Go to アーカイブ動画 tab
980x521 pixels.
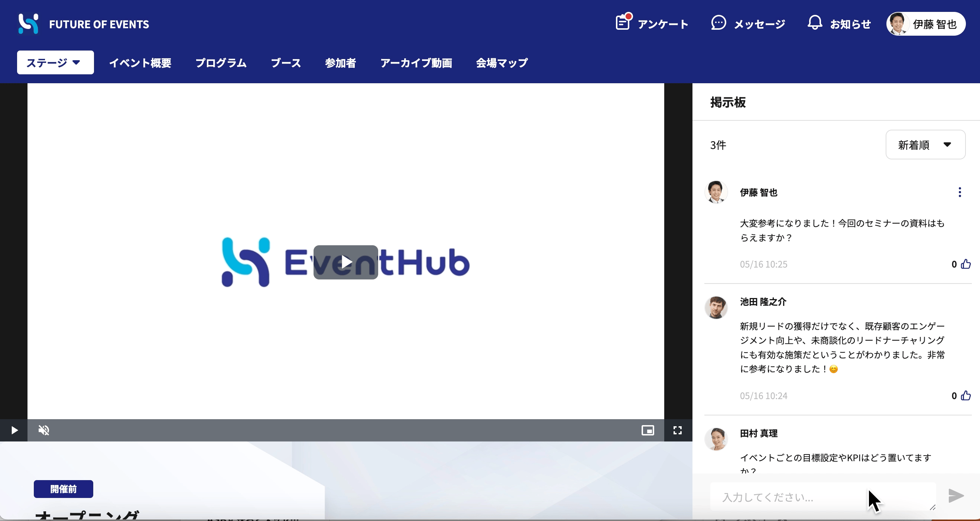pos(416,63)
